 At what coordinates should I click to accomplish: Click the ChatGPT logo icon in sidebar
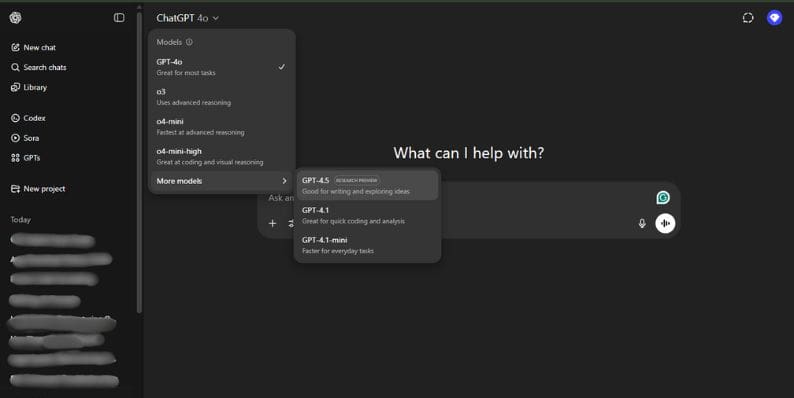point(15,18)
